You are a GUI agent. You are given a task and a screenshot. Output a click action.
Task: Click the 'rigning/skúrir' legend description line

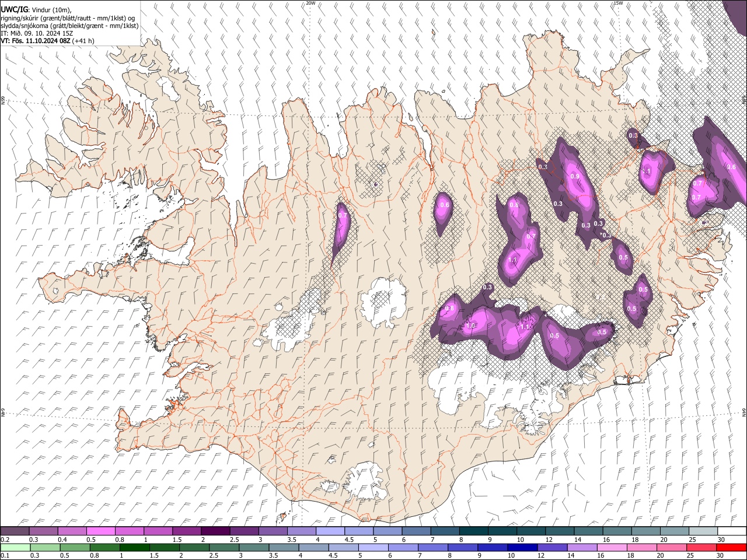(68, 18)
